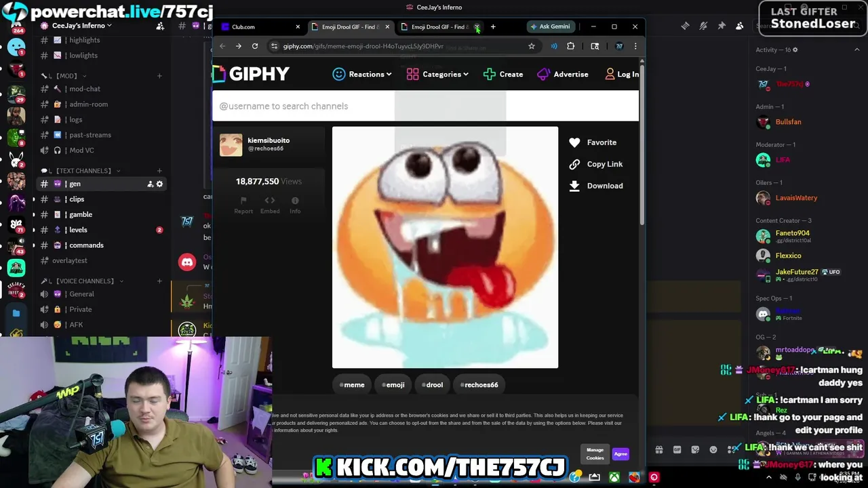Open a new browser tab

coord(493,26)
